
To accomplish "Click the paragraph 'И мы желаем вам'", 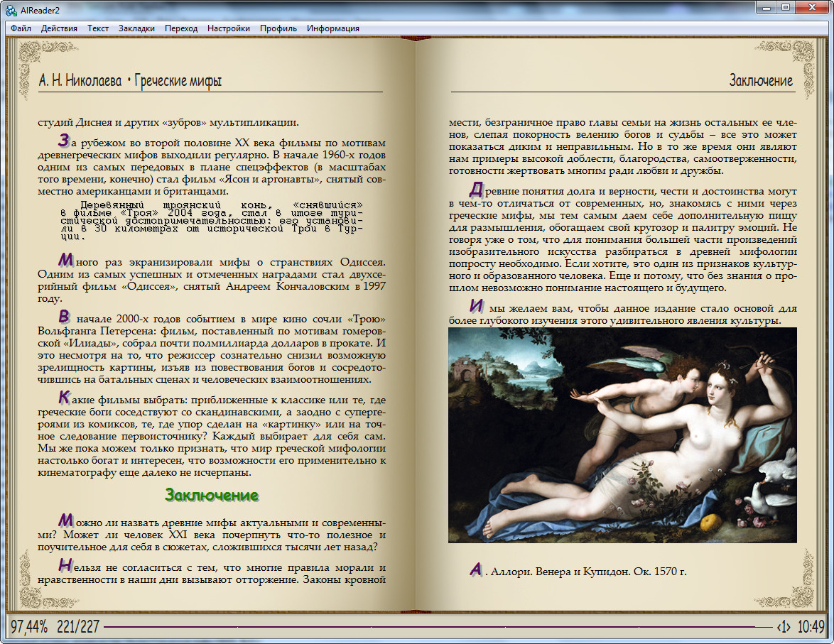I will (x=623, y=312).
